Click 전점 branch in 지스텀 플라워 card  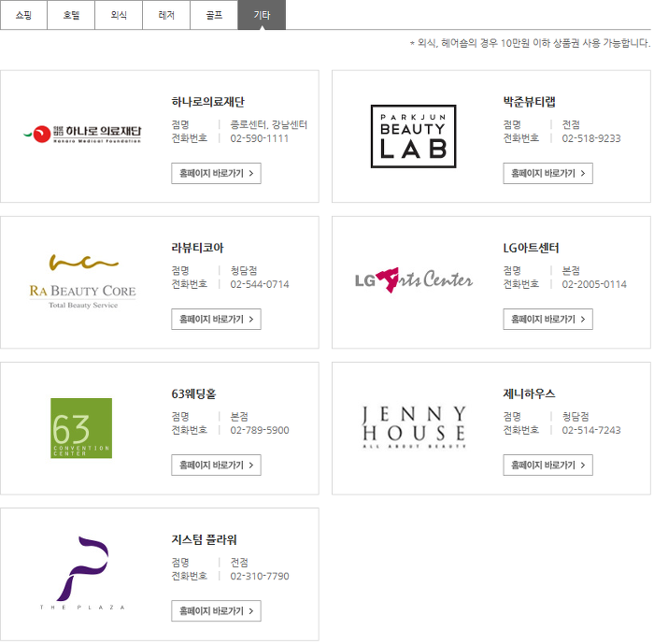[239, 563]
